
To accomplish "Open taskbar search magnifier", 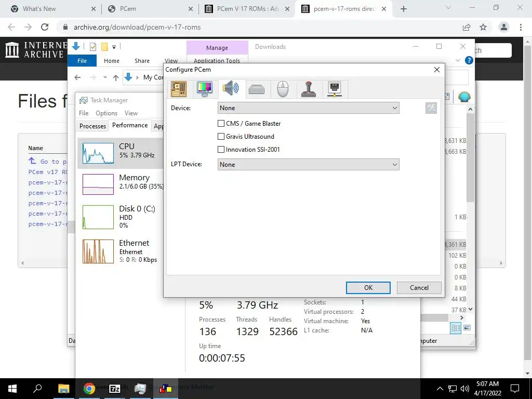I will click(37, 388).
